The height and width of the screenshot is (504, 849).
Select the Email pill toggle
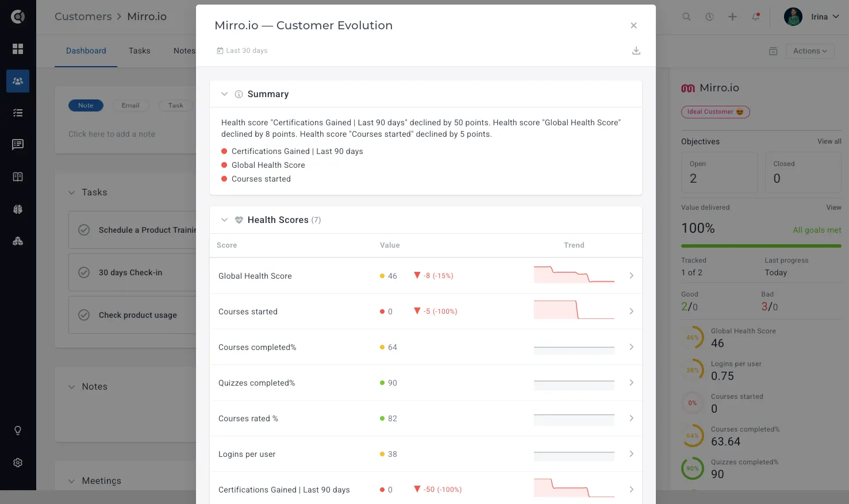click(x=130, y=105)
